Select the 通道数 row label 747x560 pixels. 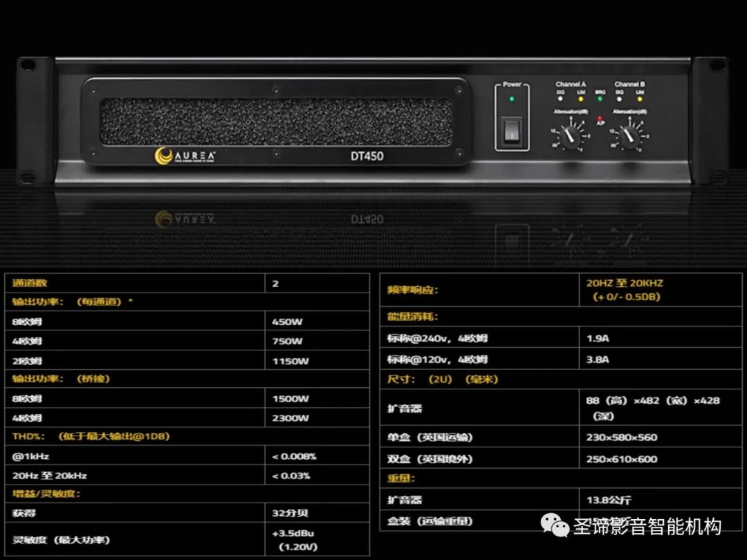30,283
